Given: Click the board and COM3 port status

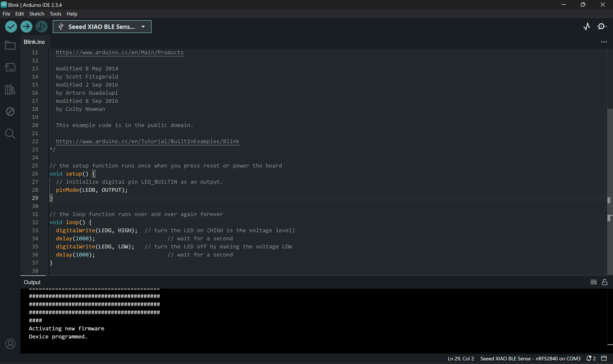Looking at the screenshot, I should pyautogui.click(x=530, y=359).
